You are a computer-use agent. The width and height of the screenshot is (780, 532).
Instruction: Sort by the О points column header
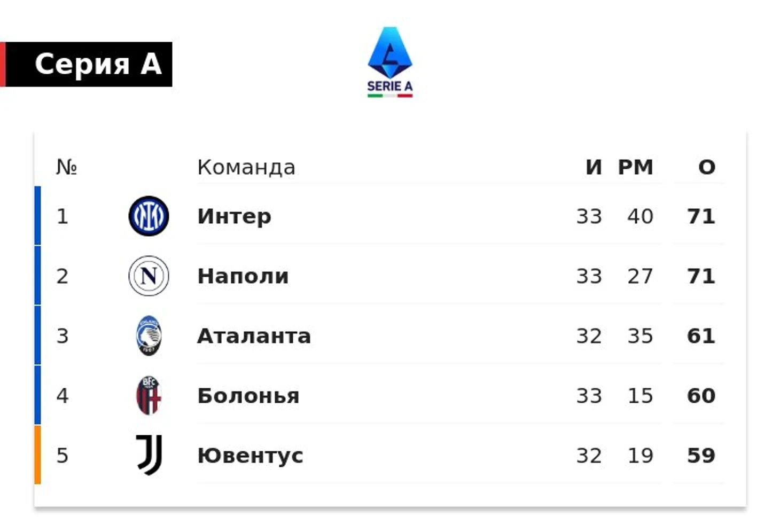pyautogui.click(x=707, y=167)
